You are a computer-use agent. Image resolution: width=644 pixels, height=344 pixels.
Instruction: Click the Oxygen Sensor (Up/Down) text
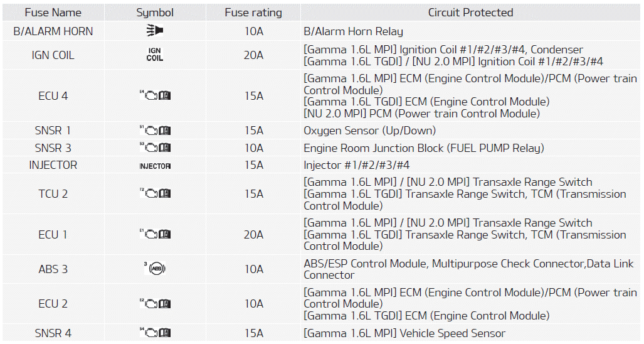tap(369, 131)
